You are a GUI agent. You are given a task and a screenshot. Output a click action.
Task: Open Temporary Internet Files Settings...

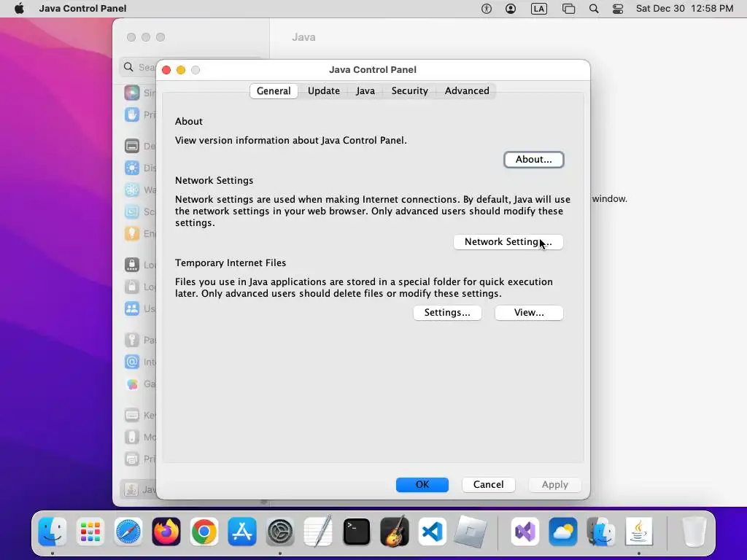(447, 313)
